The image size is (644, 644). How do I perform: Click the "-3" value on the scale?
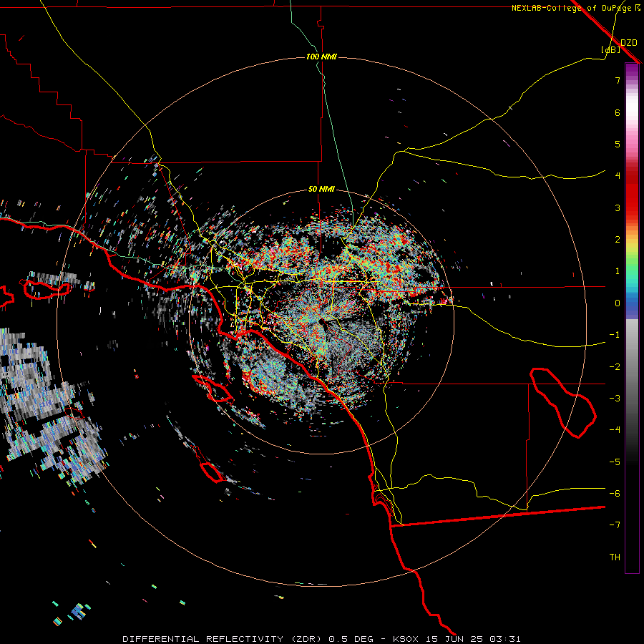click(615, 399)
